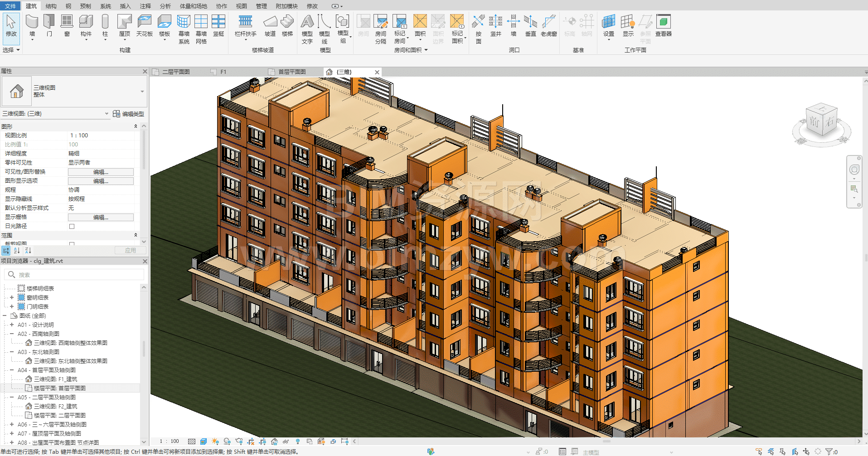Image resolution: width=868 pixels, height=456 pixels.
Task: Toggle the Shadows icon in view control bar
Action: 227,441
